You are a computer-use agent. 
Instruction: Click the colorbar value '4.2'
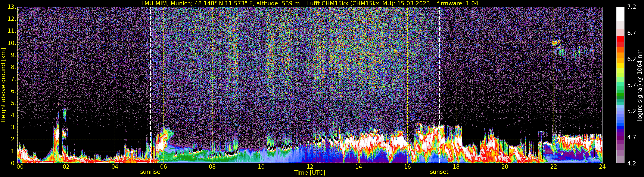632,163
